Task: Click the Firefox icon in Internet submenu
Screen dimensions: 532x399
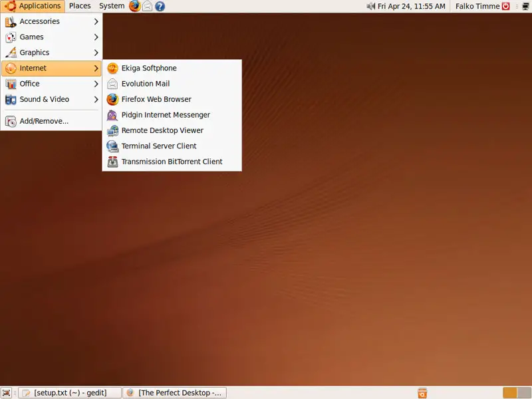Action: click(112, 99)
